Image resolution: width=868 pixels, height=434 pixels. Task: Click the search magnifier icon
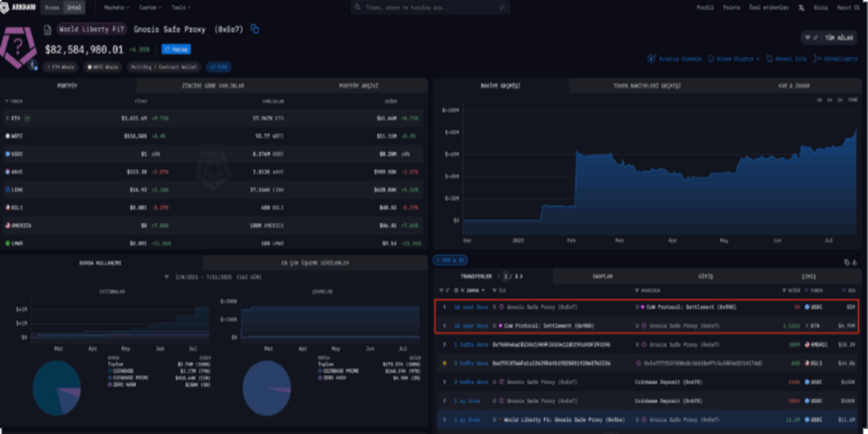(x=359, y=7)
